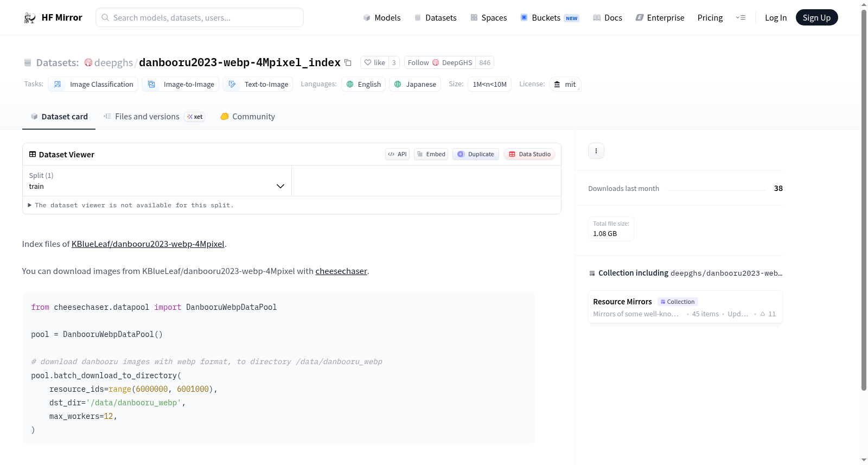
Task: Open the Enterprise page
Action: point(660,18)
